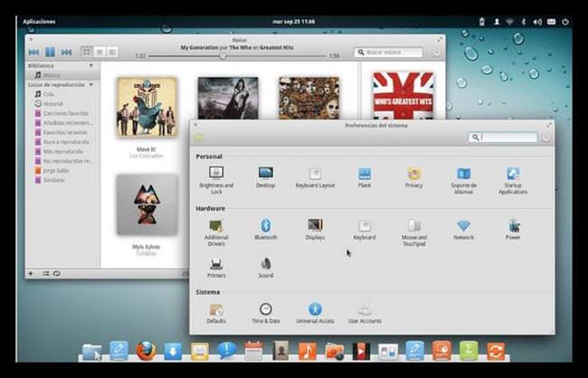Open the Contacts app from the dock
This screenshot has height=378, width=588.
280,351
